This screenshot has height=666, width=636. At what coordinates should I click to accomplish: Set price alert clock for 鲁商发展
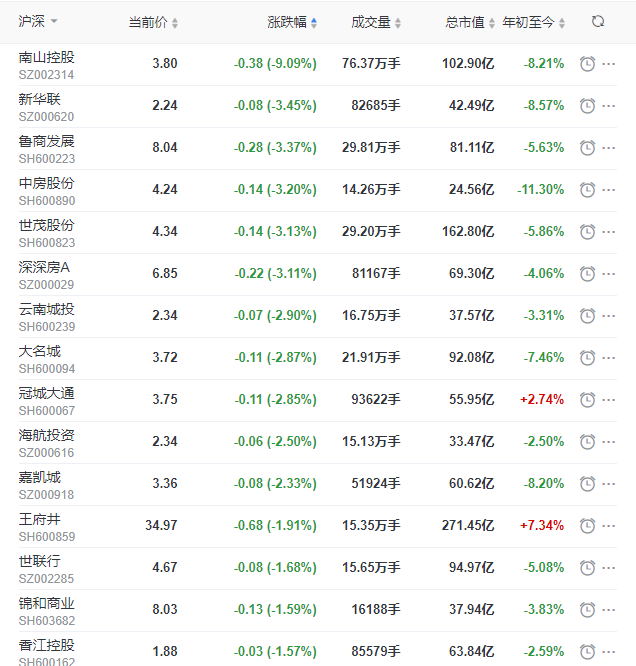[x=588, y=148]
